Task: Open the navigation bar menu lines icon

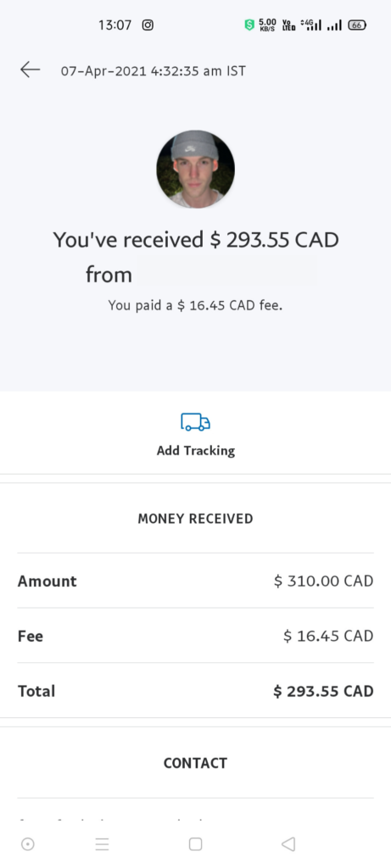Action: tap(102, 843)
